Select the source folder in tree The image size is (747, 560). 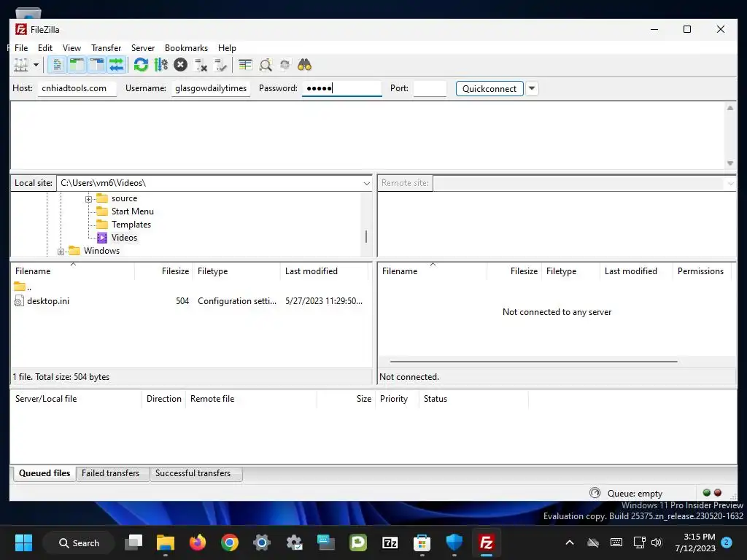[x=124, y=198]
